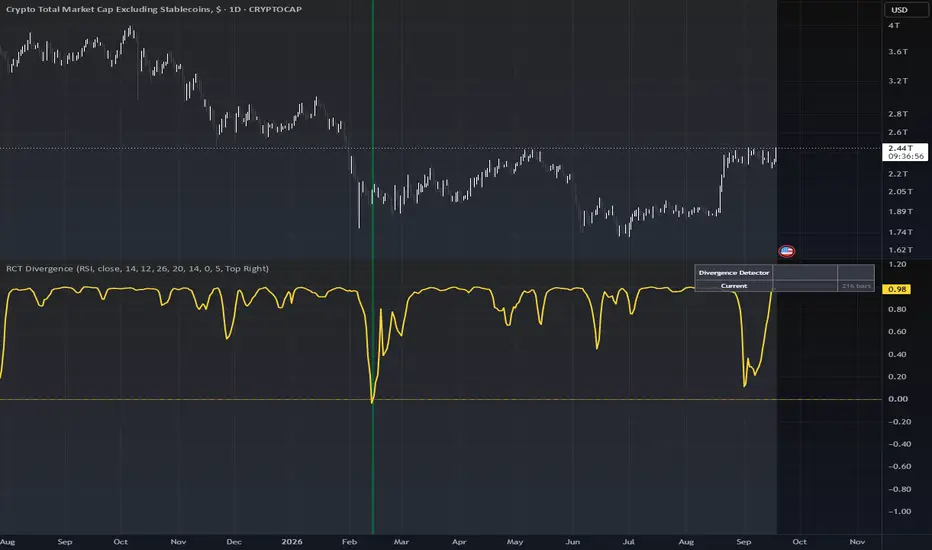
Task: Click the dotted current price line
Action: tap(440, 148)
